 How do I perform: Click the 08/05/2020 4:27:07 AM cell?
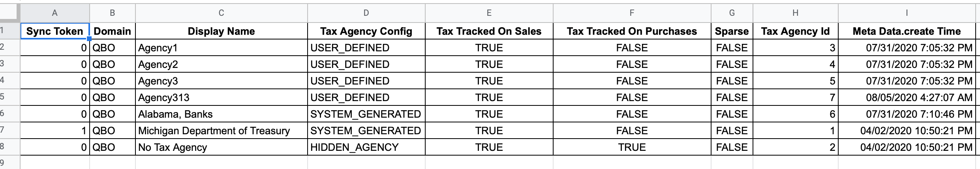[907, 98]
